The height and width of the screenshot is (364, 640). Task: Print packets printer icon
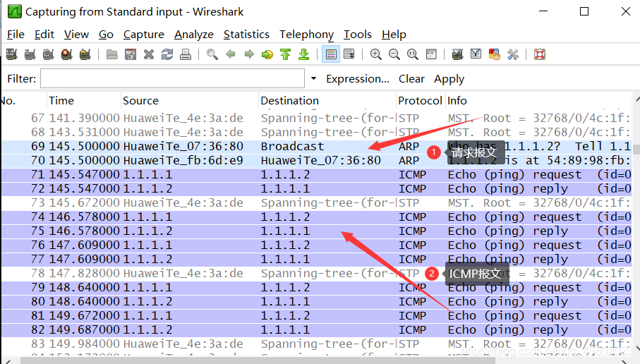186,54
